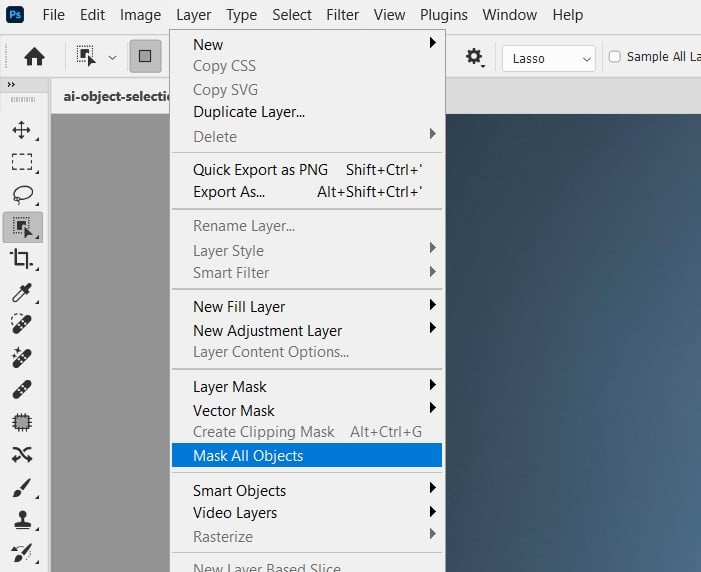Select the Rectangular Marquee tool

[22, 162]
